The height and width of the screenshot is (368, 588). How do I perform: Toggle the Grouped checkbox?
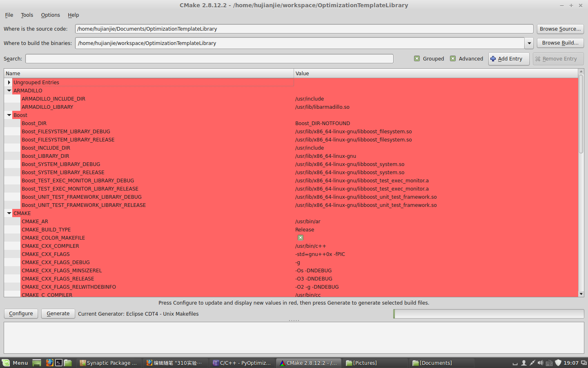coord(417,58)
